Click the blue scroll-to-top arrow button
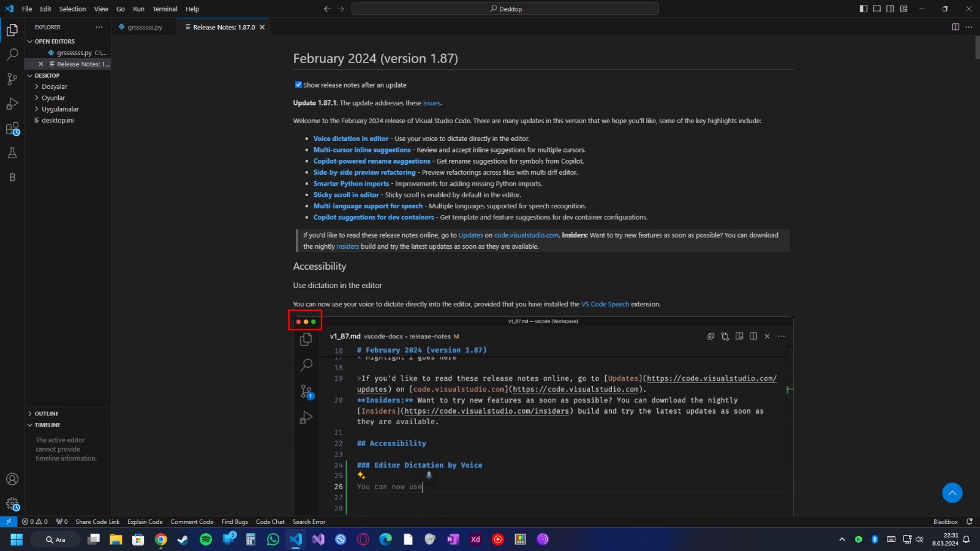This screenshot has height=551, width=980. pos(952,492)
